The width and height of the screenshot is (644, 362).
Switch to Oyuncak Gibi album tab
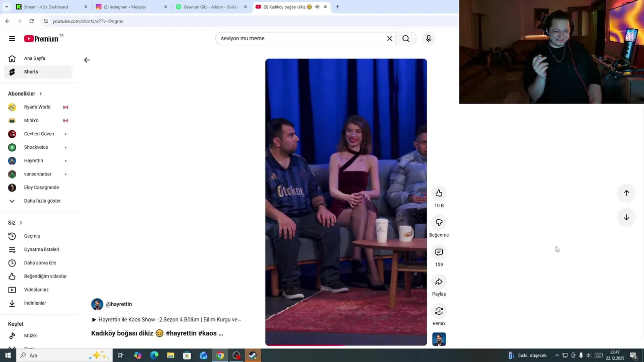tap(211, 7)
